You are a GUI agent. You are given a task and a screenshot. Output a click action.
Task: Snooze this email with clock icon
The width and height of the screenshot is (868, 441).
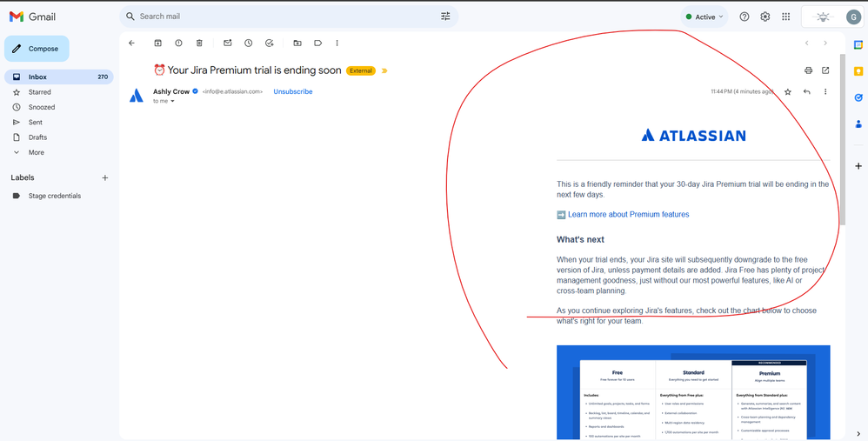pyautogui.click(x=249, y=43)
